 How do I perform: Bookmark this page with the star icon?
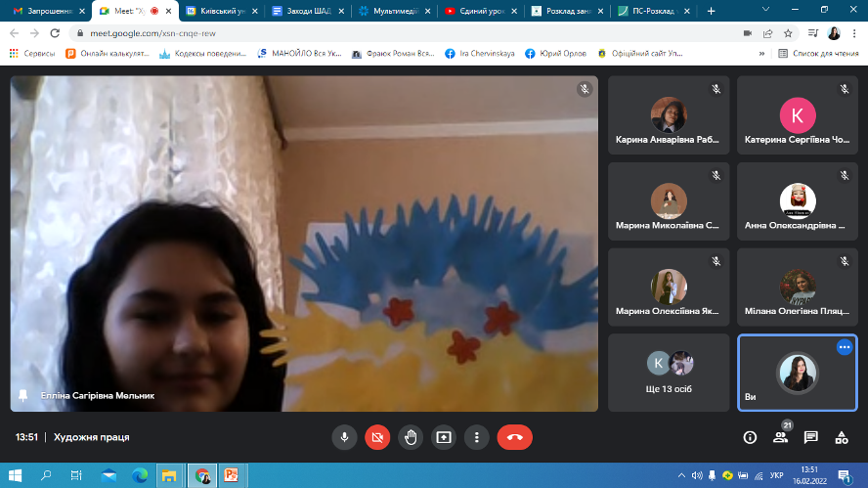coord(788,33)
